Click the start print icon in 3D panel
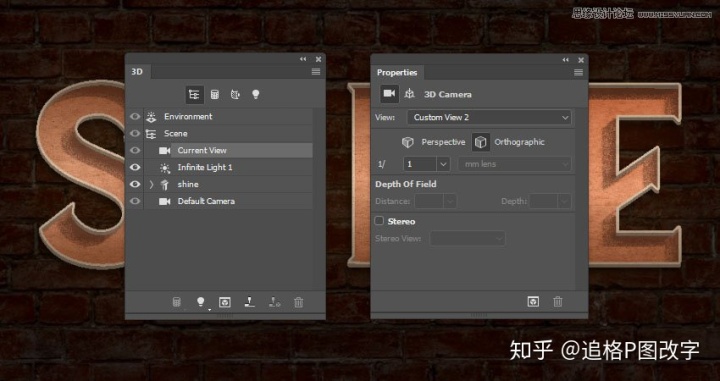The image size is (720, 381). [249, 302]
